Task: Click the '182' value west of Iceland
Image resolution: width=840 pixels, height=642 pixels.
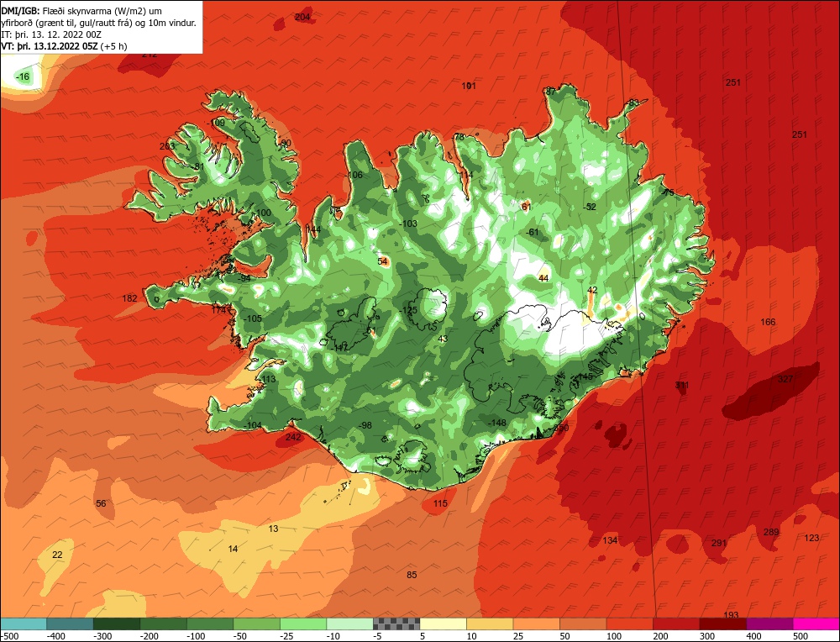Action: [129, 298]
